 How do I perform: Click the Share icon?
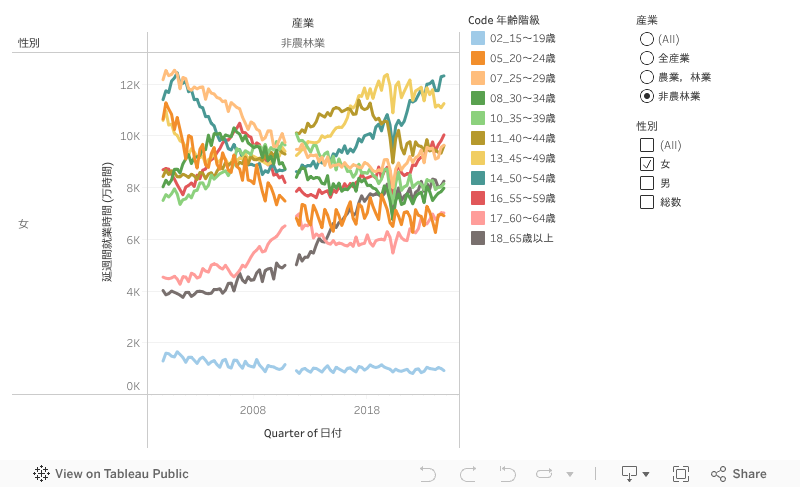[x=738, y=474]
